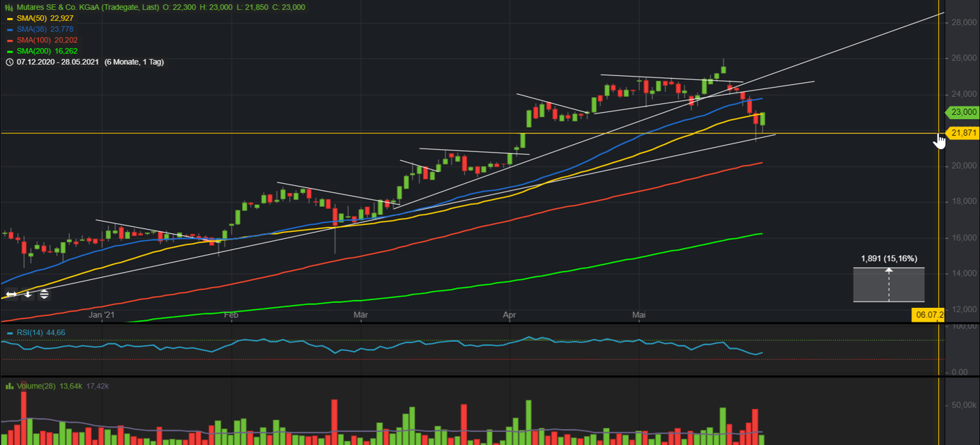Viewport: 980px width, 445px height.
Task: Click the clock icon next to date range
Action: point(9,62)
